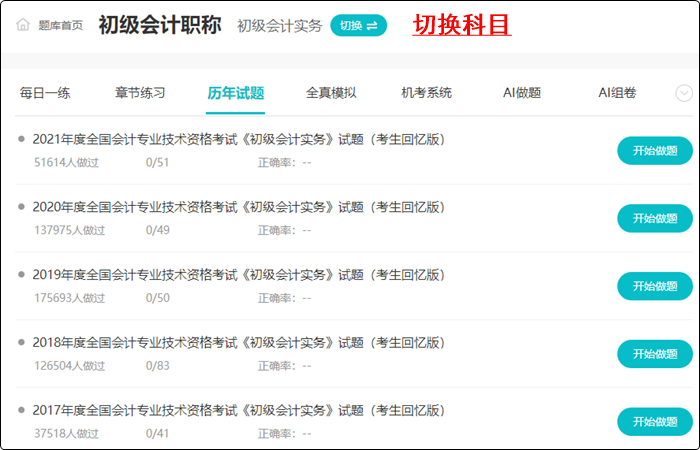Click the 0/41 progress value
700x450 pixels.
158,434
